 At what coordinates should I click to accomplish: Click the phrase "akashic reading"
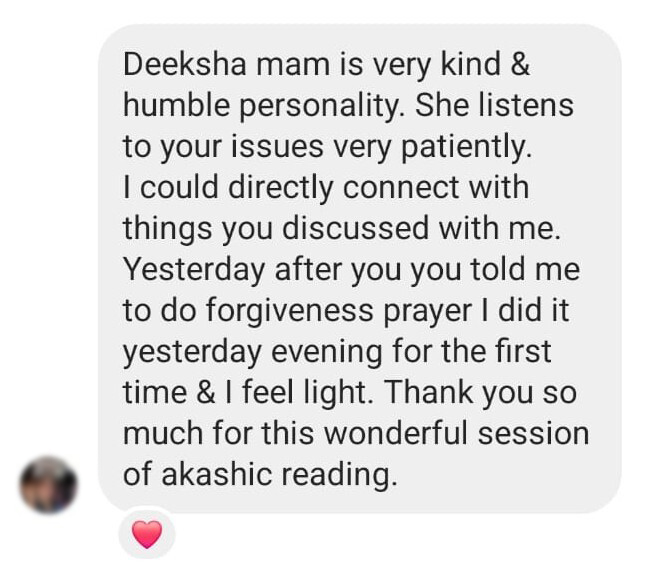click(279, 474)
